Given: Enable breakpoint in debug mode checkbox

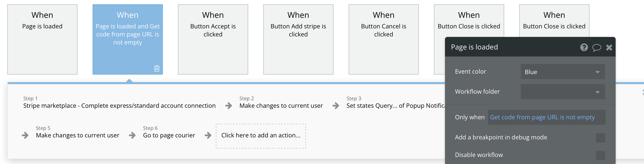Looking at the screenshot, I should (600, 138).
